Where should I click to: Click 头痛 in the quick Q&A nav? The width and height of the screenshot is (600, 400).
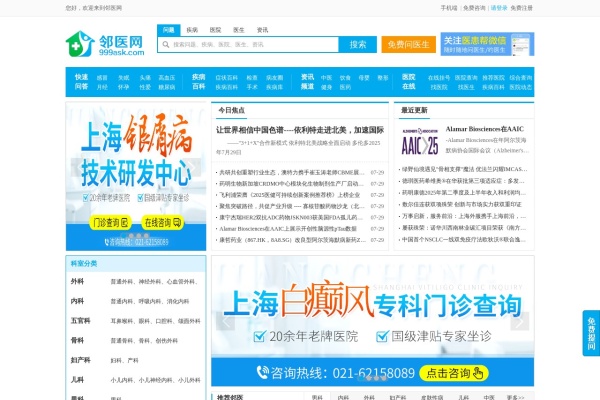pyautogui.click(x=145, y=78)
